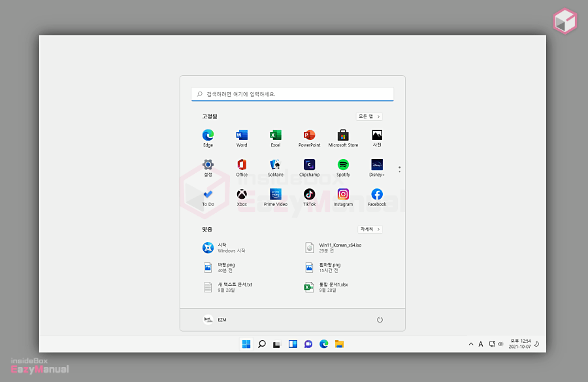Open Excel in the pinned apps
The image size is (588, 382).
[x=275, y=138]
